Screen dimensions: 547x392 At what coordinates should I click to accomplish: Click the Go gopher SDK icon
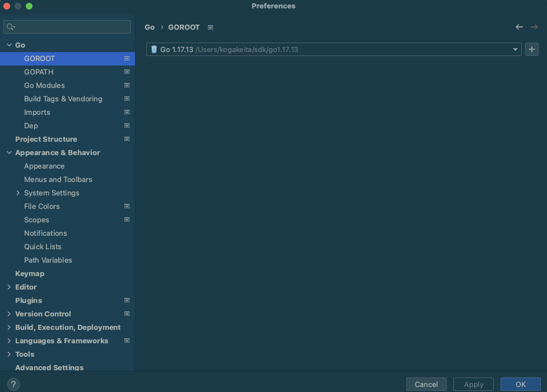[154, 49]
